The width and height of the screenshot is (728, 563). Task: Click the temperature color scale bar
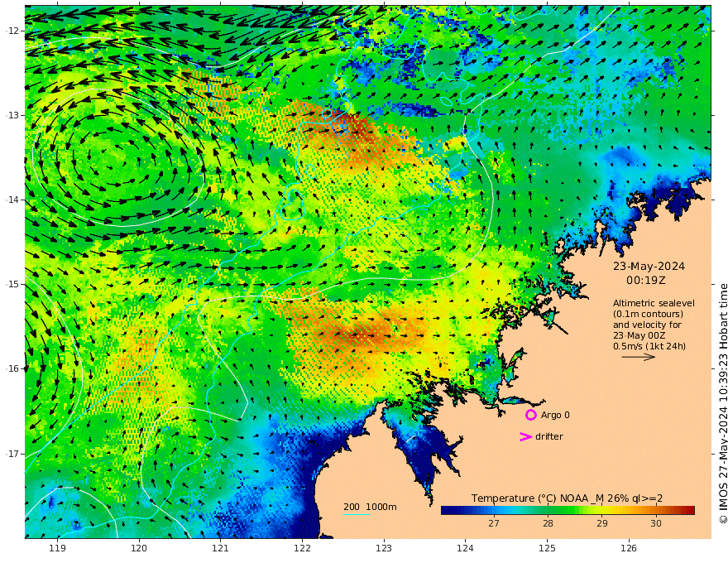pos(568,510)
